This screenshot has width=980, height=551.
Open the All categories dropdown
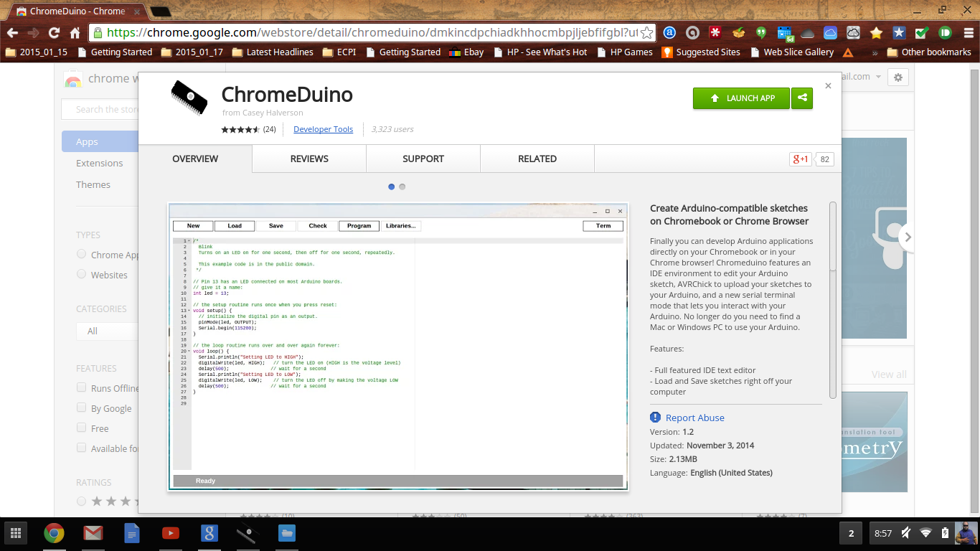point(108,331)
